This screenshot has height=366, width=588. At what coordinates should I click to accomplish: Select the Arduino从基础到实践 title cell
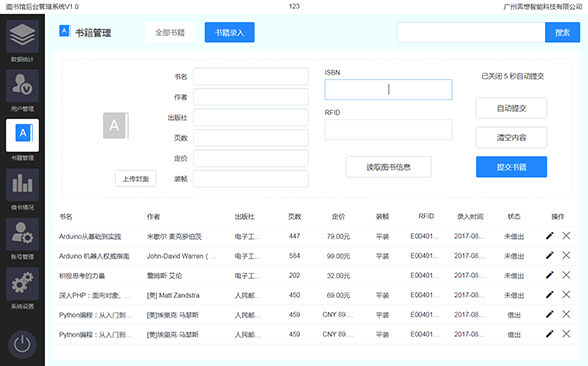(x=90, y=236)
